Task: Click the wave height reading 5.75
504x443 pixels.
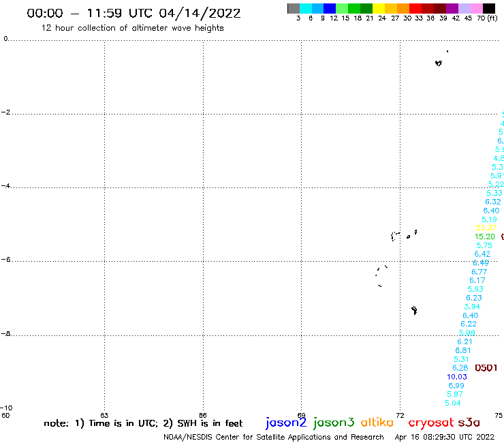Action: (484, 246)
